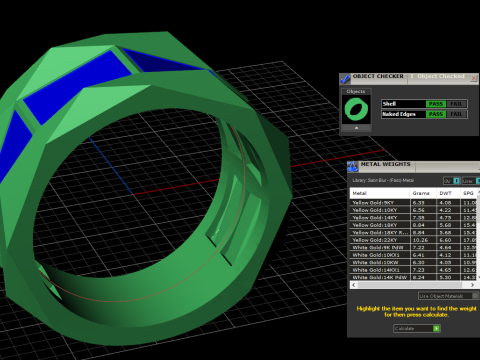Click the Calculate button
Image resolution: width=480 pixels, height=360 pixels.
pos(417,329)
